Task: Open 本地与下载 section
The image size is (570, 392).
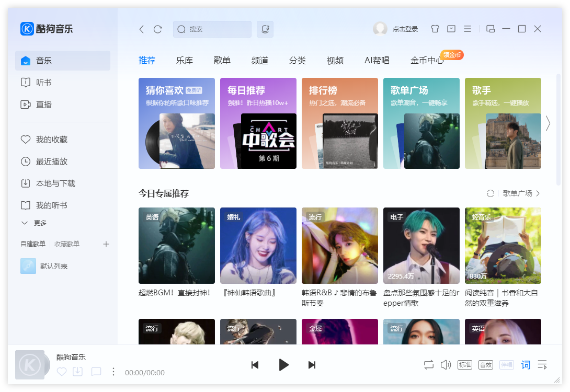Action: 63,183
